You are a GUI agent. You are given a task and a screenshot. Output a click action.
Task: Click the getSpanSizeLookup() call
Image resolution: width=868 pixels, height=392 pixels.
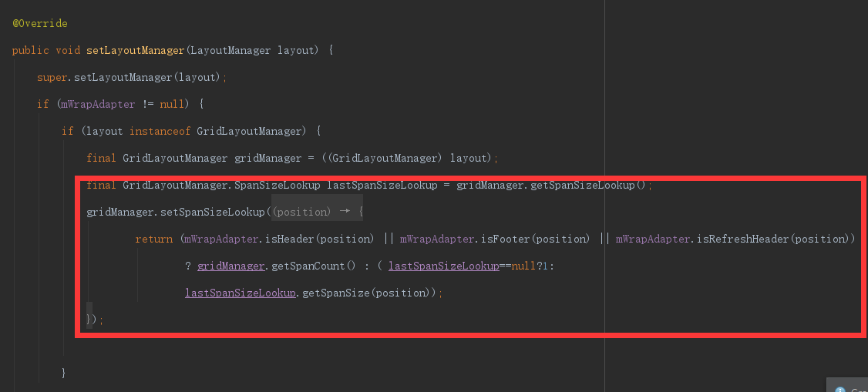(588, 186)
